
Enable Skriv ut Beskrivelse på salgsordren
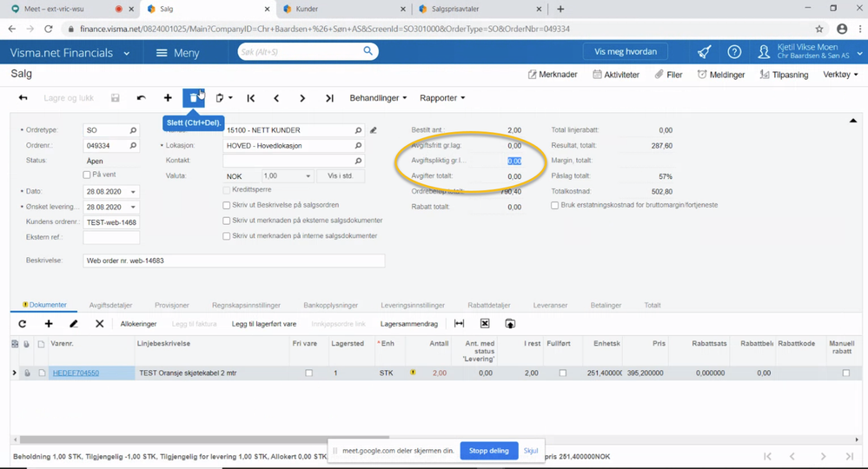[x=227, y=206]
